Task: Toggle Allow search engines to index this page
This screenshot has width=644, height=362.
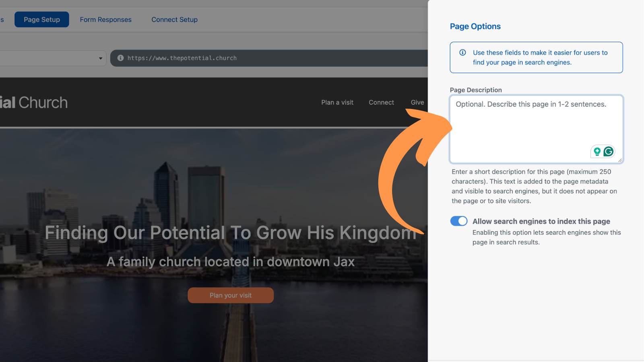Action: 459,221
